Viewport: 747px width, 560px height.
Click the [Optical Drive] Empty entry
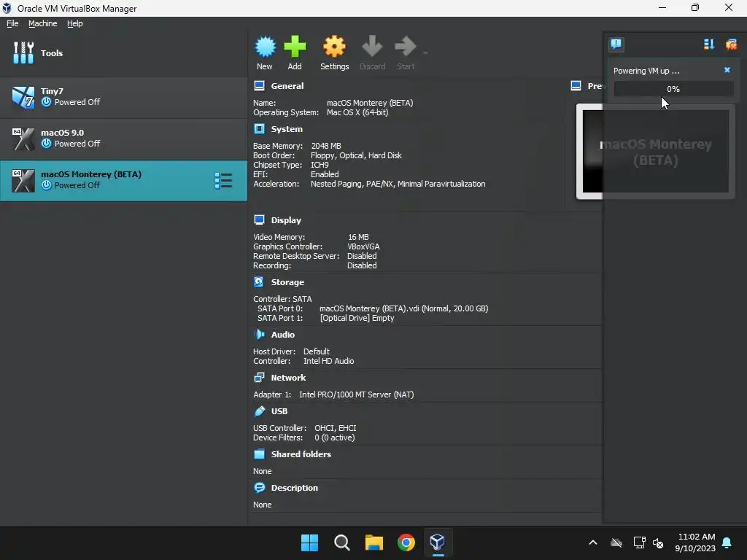point(357,318)
